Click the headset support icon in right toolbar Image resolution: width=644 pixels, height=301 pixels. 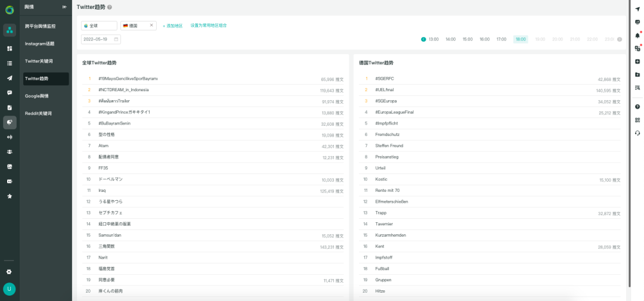pos(637,133)
